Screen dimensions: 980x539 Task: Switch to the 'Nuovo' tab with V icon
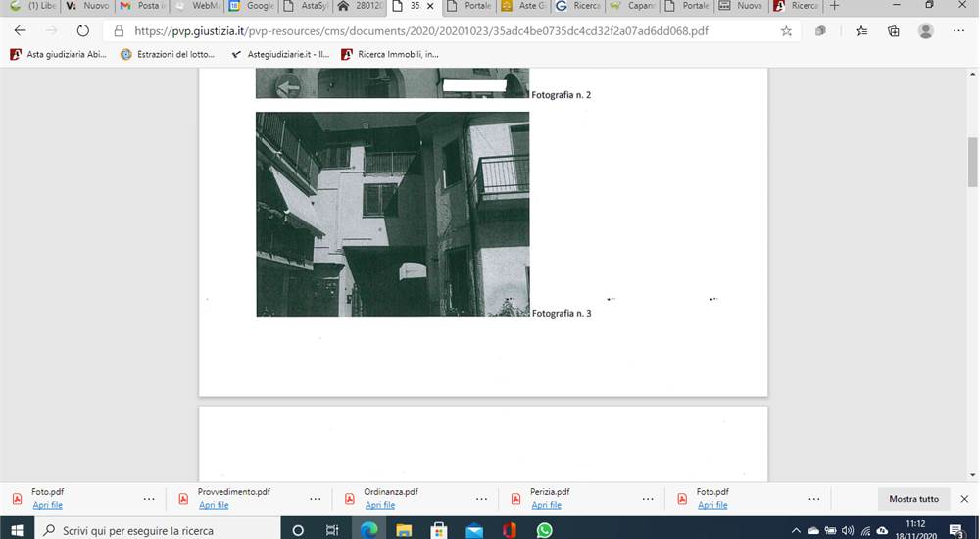[88, 6]
